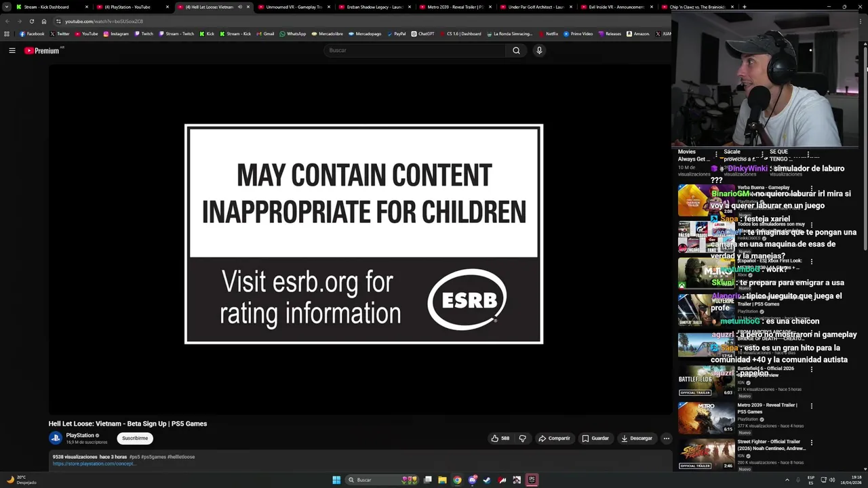Open options menu for Yerba Buena Gameplay video
868x488 pixels.
click(812, 189)
